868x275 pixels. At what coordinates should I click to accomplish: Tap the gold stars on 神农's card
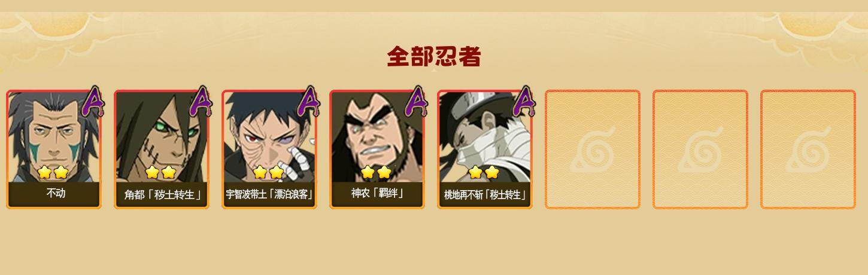(x=376, y=173)
